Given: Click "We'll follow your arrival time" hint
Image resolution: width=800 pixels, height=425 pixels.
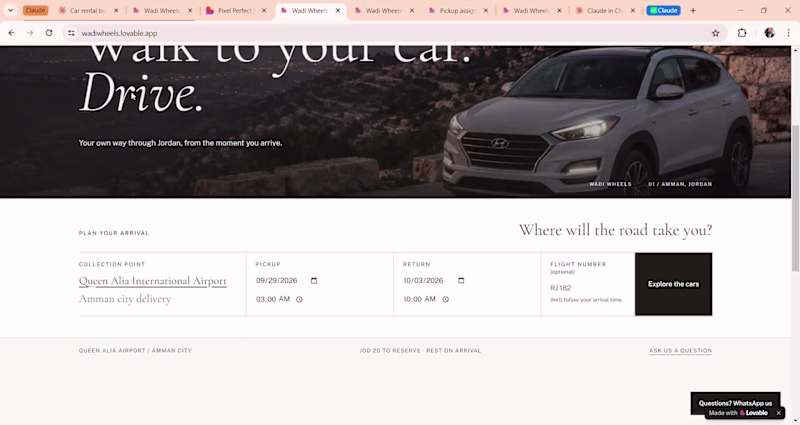Looking at the screenshot, I should pos(586,300).
